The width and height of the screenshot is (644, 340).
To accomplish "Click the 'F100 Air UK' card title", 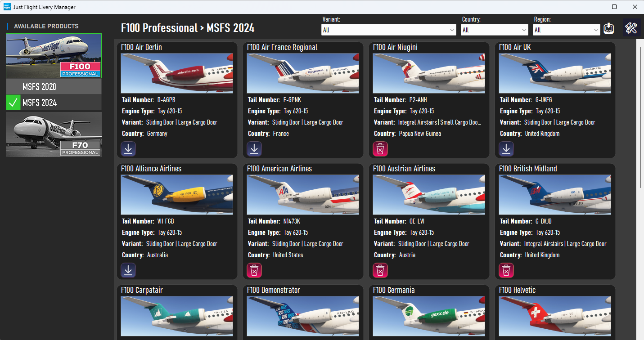I will pos(515,47).
